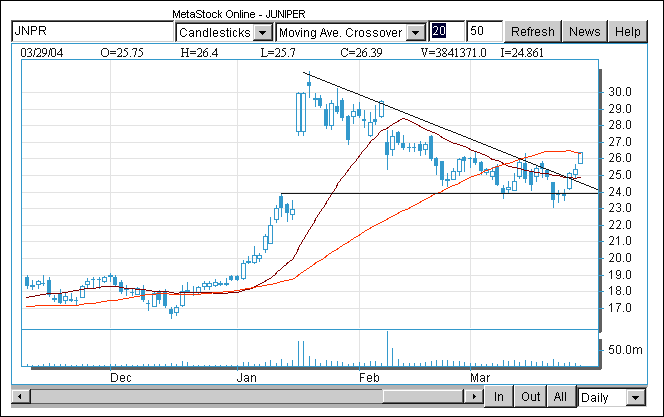Click the Dec label on the date axis
The image size is (664, 417).
[121, 378]
